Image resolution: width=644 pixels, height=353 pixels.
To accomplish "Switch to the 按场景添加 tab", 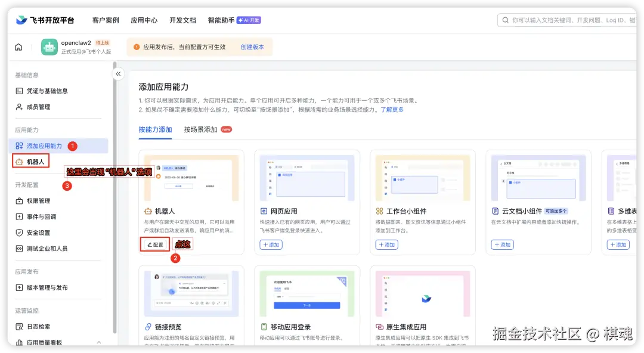I will 200,129.
